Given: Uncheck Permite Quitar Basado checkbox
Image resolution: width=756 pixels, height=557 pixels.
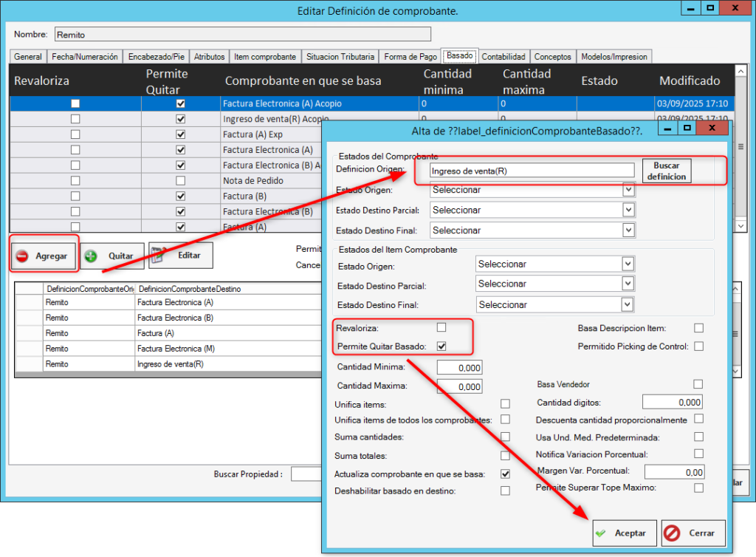Looking at the screenshot, I should click(x=441, y=346).
